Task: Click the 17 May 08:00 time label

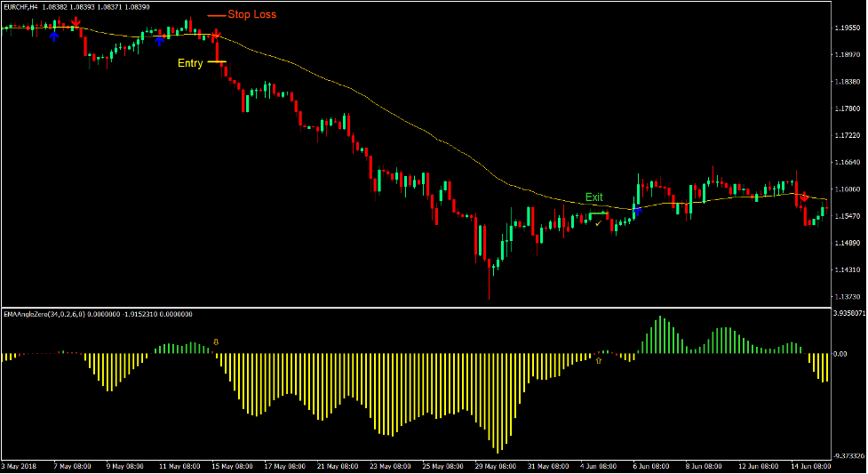Action: click(284, 466)
